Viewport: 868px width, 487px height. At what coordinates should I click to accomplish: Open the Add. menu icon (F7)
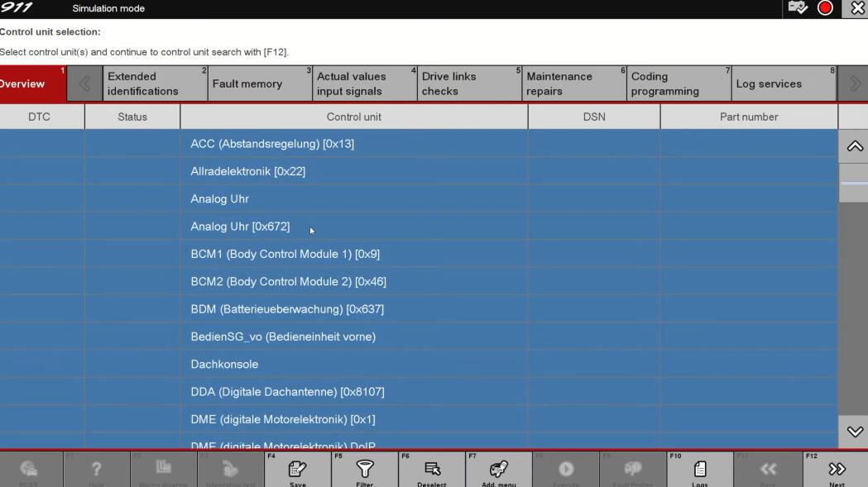pyautogui.click(x=499, y=470)
